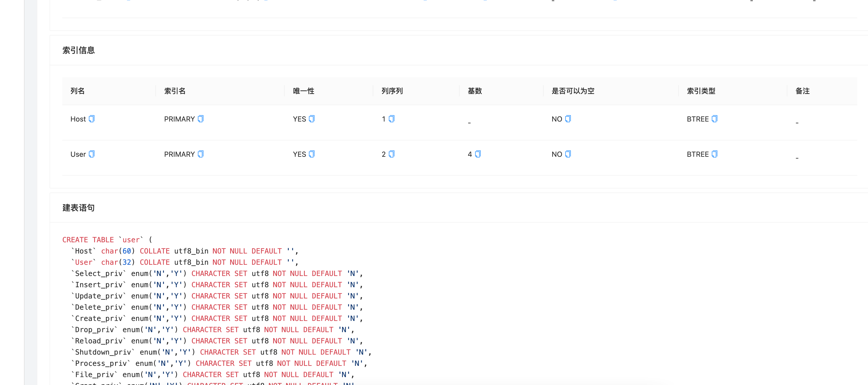Click the CREATE TABLE `user` line
Image resolution: width=868 pixels, height=385 pixels.
(x=107, y=240)
